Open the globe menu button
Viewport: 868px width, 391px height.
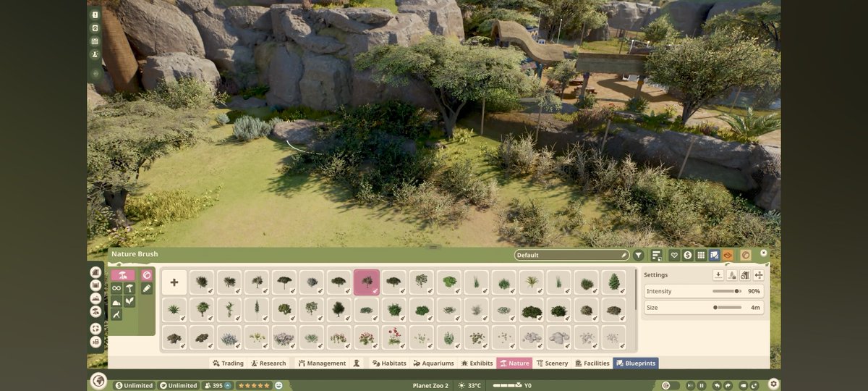(x=99, y=382)
